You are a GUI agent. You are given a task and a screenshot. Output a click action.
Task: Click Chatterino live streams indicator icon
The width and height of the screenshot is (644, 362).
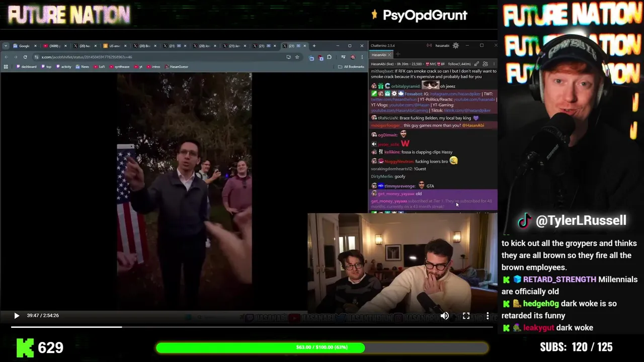point(429,45)
